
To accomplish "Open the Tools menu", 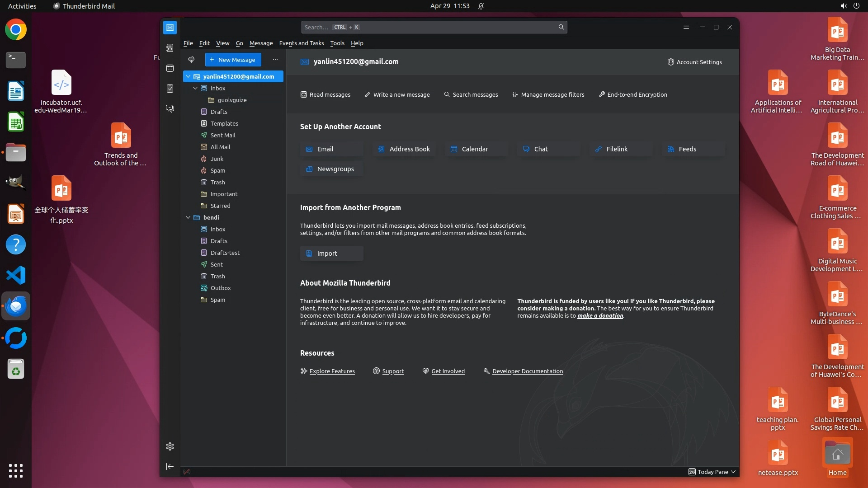I will pos(337,43).
